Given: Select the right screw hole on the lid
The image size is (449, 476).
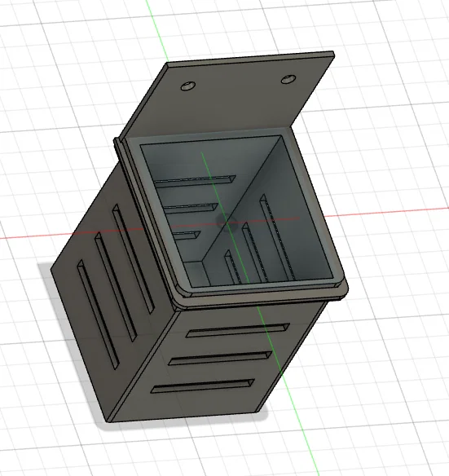Looking at the screenshot, I should 288,80.
